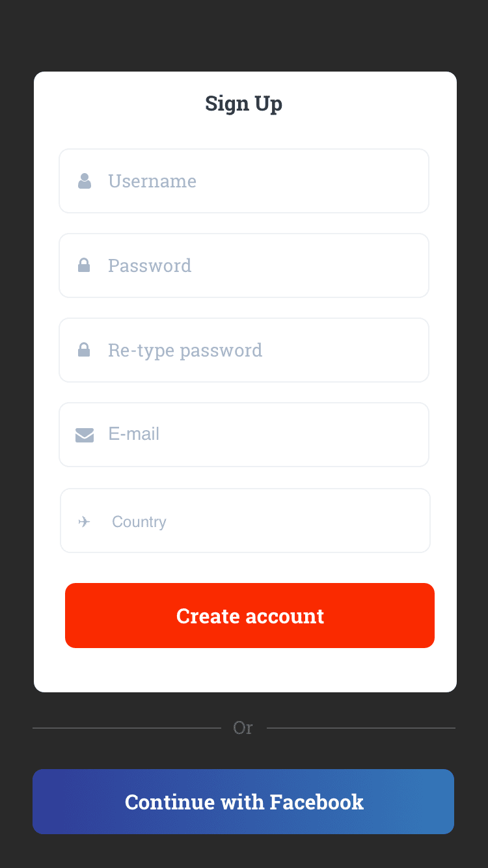Click dark background above the Sign Up card
Viewport: 488px width, 868px height.
point(244,36)
